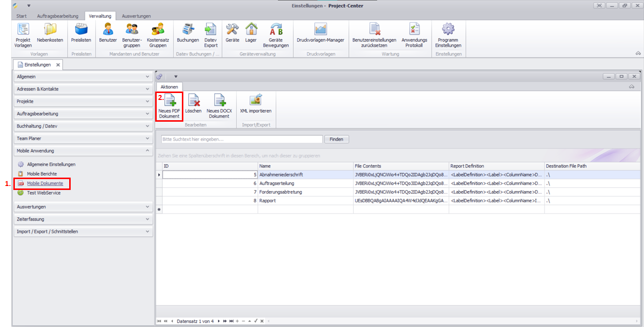The height and width of the screenshot is (327, 644).
Task: Click the search text input field
Action: click(x=241, y=140)
